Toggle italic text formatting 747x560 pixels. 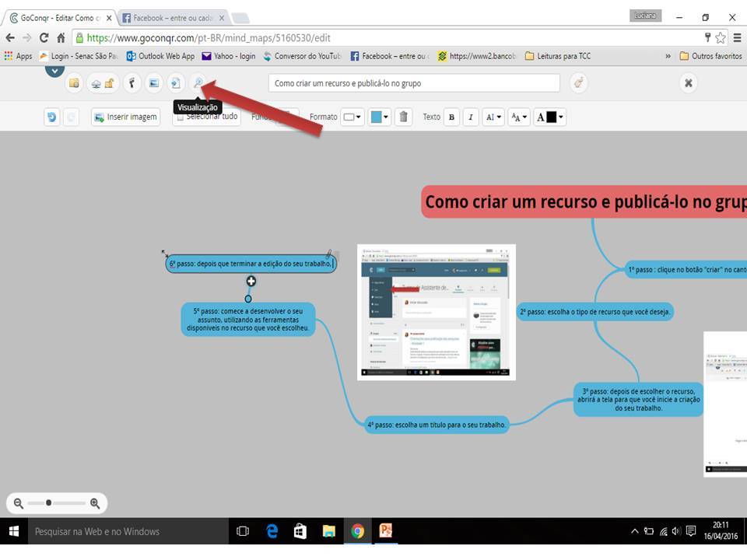tap(471, 117)
